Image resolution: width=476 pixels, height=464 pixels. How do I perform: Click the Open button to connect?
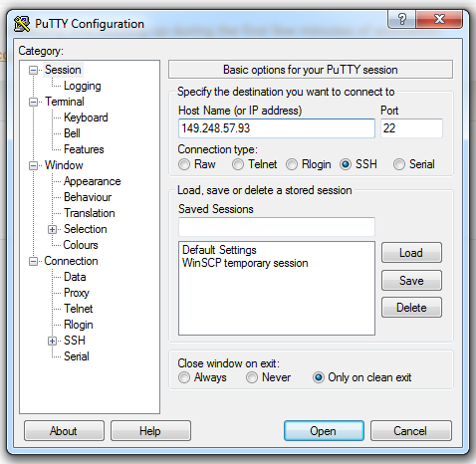point(324,431)
